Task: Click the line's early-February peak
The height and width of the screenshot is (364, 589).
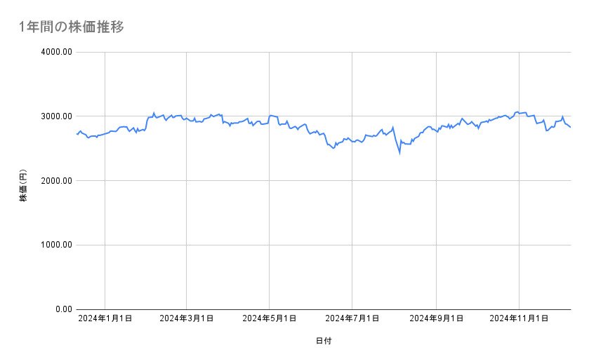Action: point(154,112)
